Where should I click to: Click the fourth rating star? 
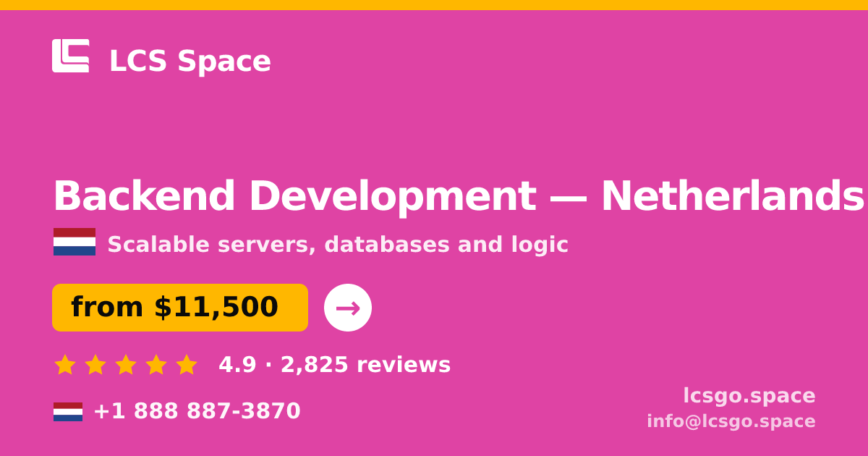pos(156,365)
